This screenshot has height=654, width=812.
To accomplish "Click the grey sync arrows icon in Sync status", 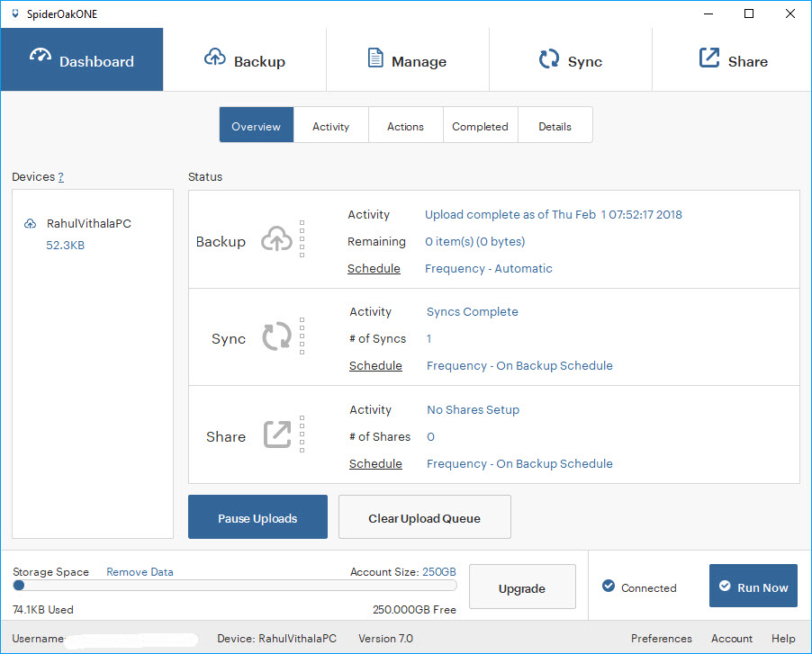I will coord(277,336).
